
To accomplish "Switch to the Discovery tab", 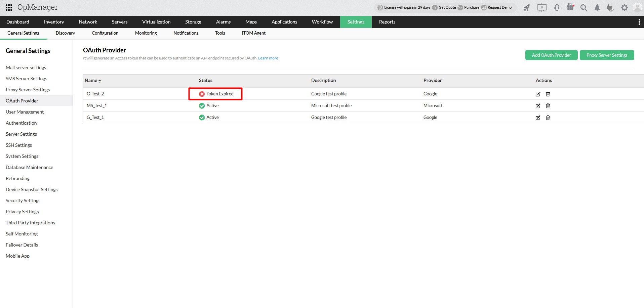I will click(x=65, y=33).
